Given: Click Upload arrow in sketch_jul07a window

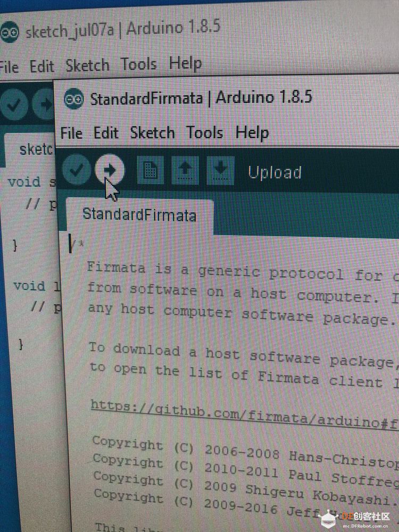Looking at the screenshot, I should coord(44,105).
